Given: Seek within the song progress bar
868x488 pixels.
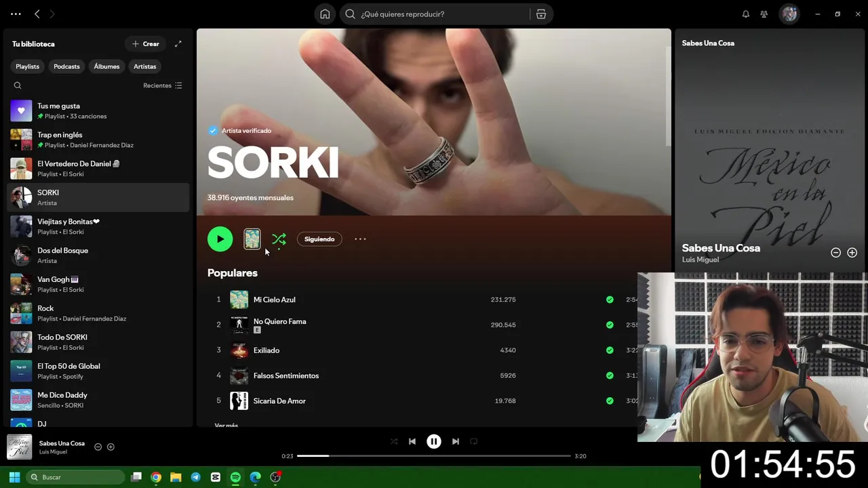Looking at the screenshot, I should click(x=434, y=456).
